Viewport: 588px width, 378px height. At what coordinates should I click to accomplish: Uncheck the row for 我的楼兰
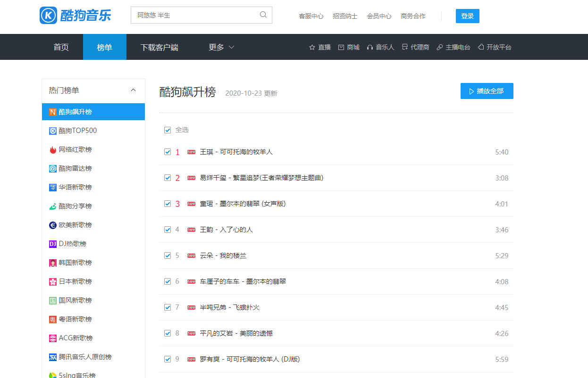[x=168, y=255]
